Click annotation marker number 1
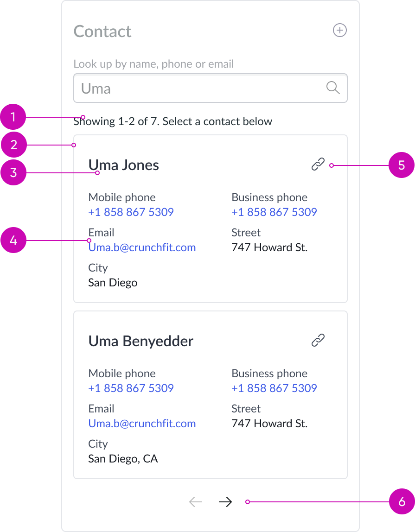 [x=13, y=117]
